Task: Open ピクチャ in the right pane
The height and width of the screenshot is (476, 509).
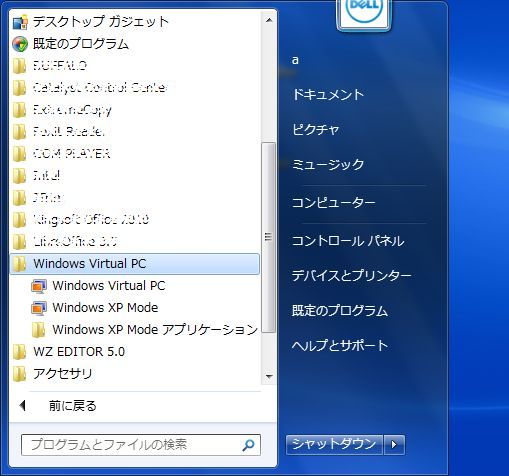Action: [x=316, y=129]
